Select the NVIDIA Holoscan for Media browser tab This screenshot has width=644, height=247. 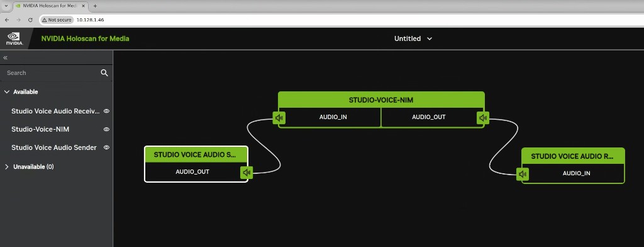click(50, 6)
